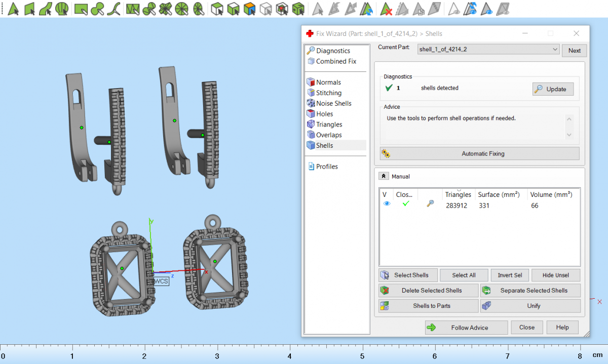The width and height of the screenshot is (608, 364).
Task: Click the magnifier icon in the shell row
Action: point(430,204)
